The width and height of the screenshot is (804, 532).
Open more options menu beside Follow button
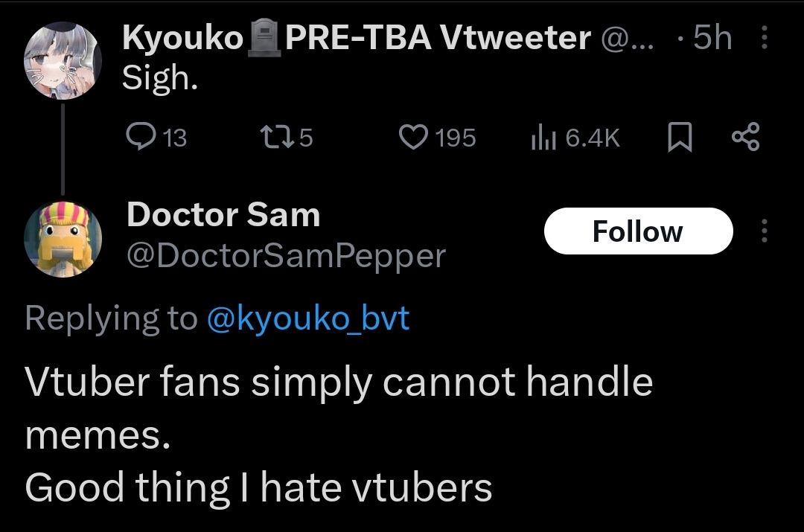[x=764, y=231]
